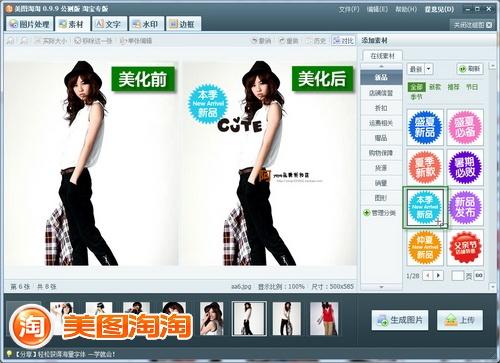500x363 pixels.
Task: Add the orange 中夏新品 badge sticker
Action: 425,247
